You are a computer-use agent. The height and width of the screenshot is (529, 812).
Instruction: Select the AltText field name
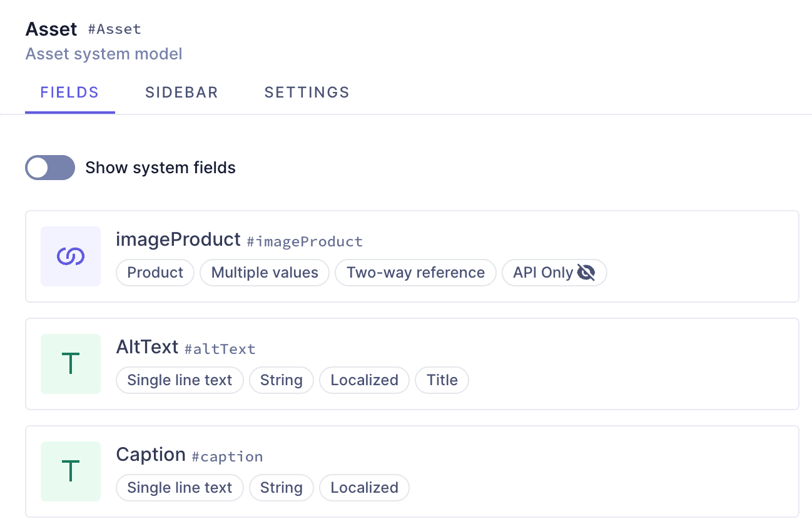(147, 347)
